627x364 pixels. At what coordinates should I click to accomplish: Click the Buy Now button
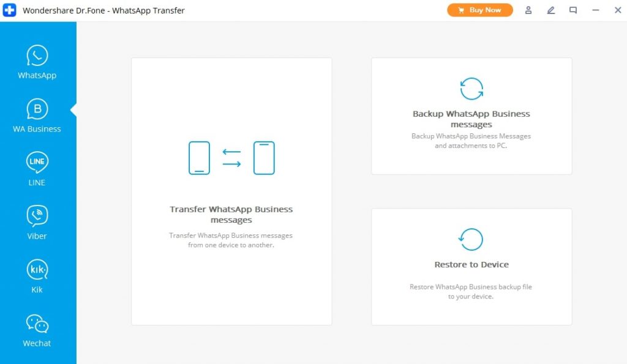480,10
